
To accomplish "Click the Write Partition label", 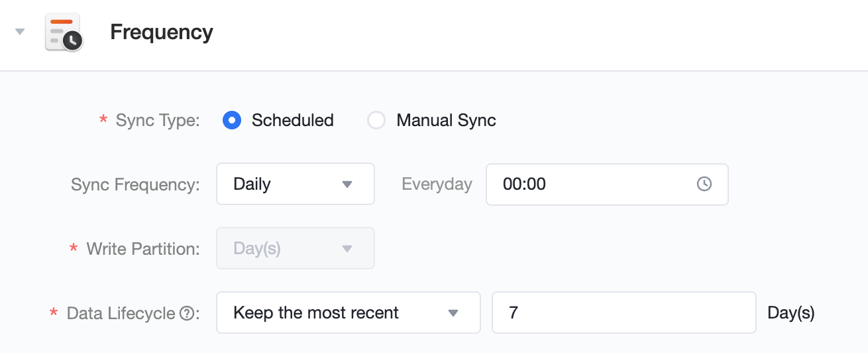I will (x=143, y=249).
